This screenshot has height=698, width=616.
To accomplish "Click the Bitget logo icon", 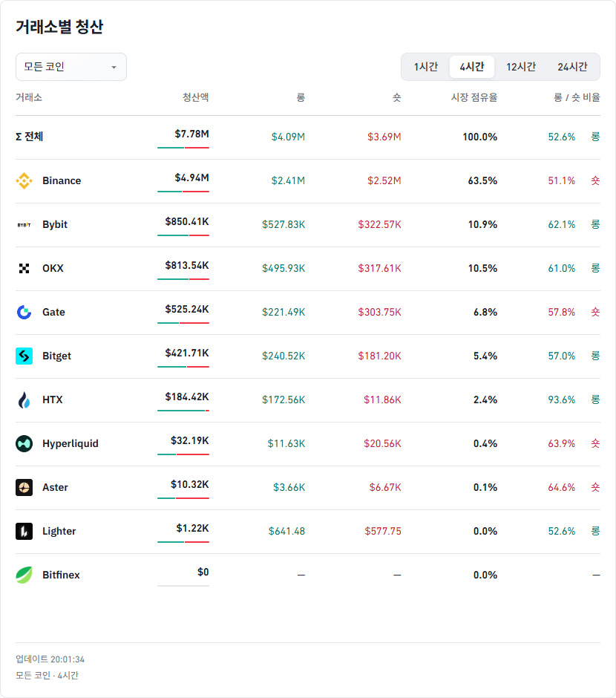I will point(24,356).
